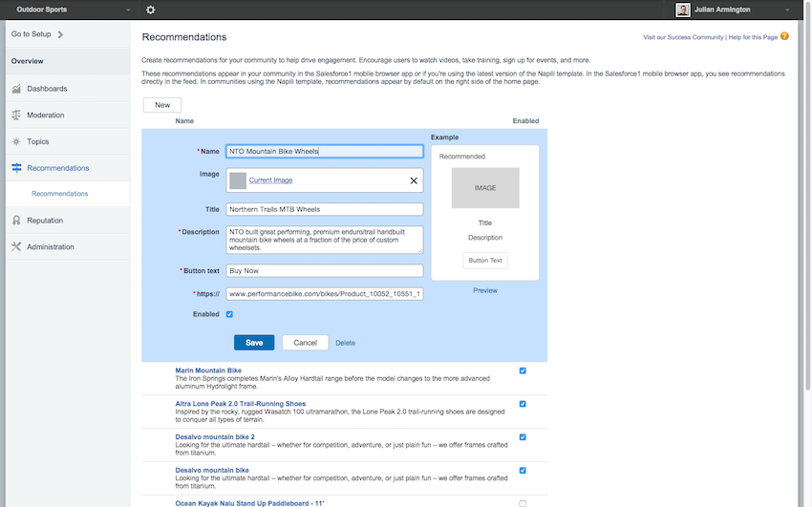Disable the Marin Mountain Bike recommendation checkbox
The image size is (812, 507).
point(523,370)
